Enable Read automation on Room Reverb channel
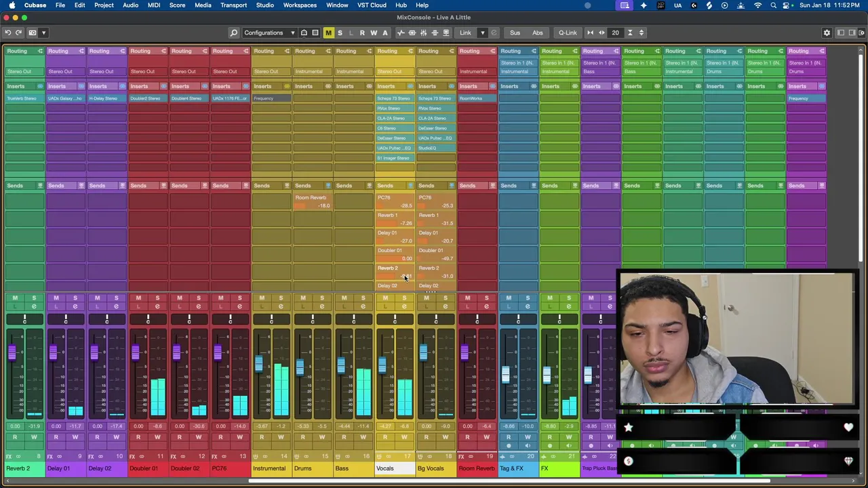The height and width of the screenshot is (488, 868). (467, 438)
